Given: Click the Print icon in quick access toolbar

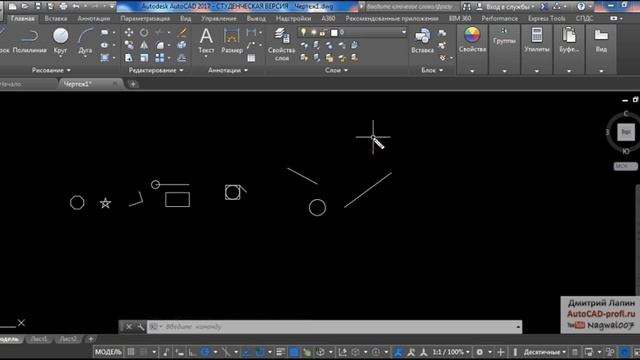Looking at the screenshot, I should (63, 6).
